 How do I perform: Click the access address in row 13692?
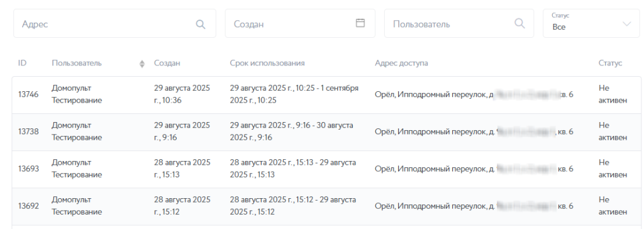[474, 206]
